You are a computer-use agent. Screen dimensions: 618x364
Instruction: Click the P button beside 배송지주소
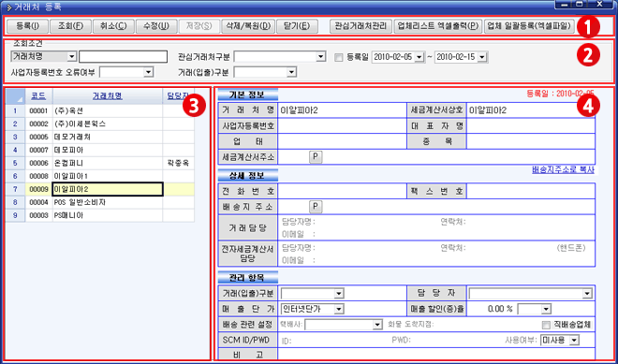point(316,207)
